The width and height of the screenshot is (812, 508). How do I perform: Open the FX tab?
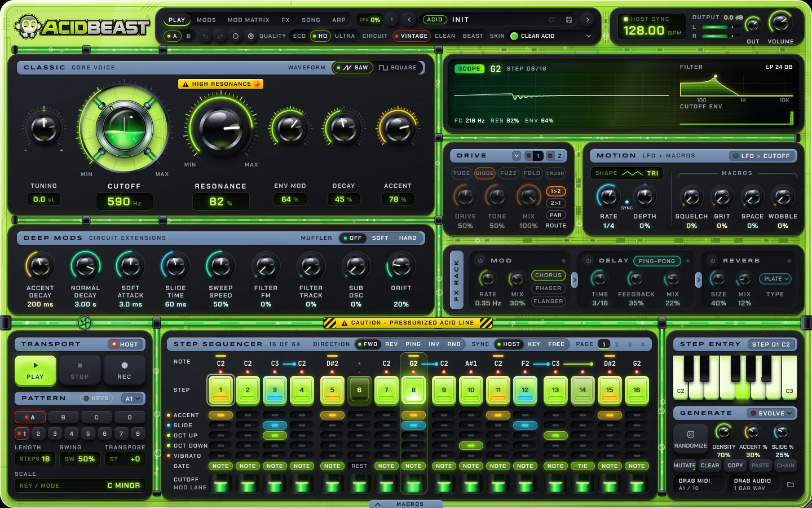pos(286,20)
